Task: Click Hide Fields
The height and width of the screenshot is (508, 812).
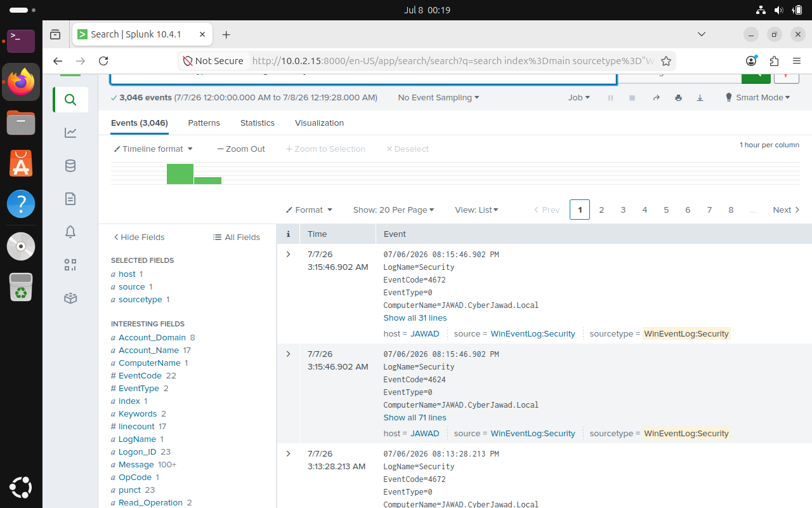Action: coord(139,237)
